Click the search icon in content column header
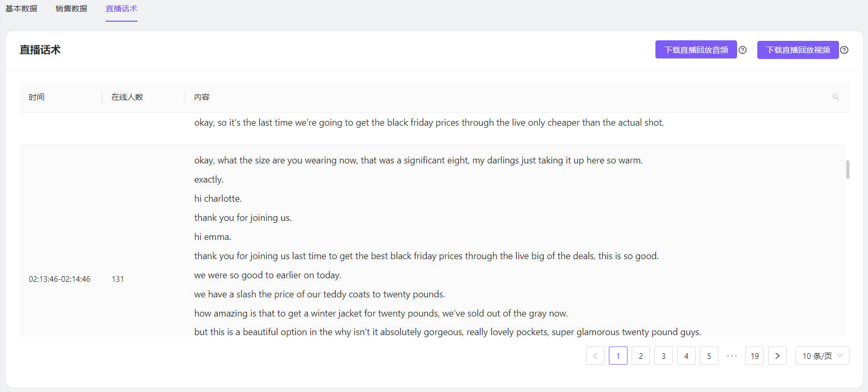Viewport: 868px width, 392px height. tap(835, 97)
